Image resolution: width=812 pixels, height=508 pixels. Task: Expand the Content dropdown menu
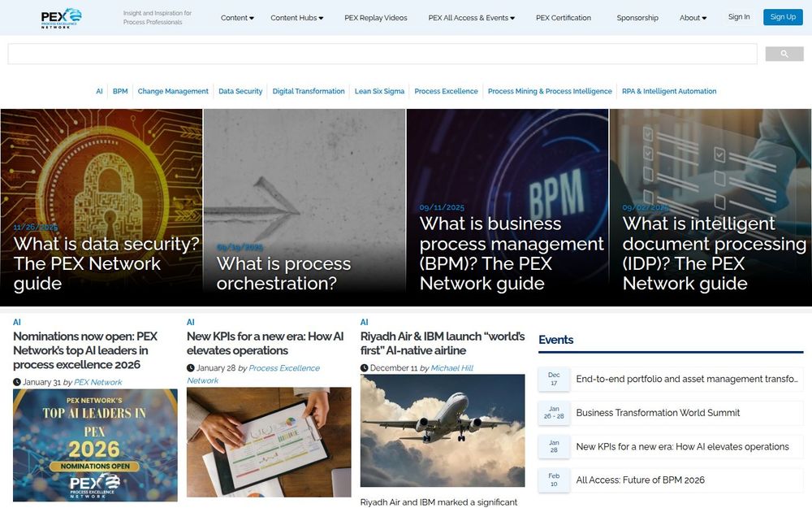pyautogui.click(x=237, y=18)
